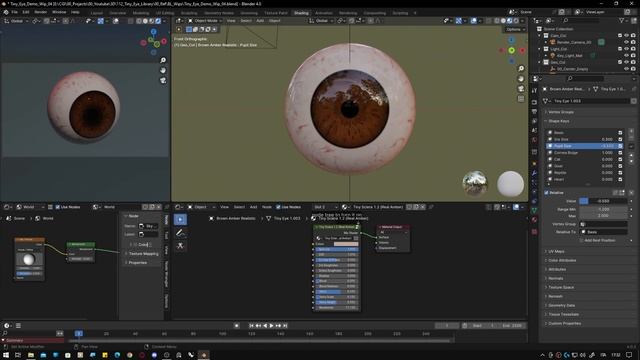Toggle exclude checkbox for Geo_Col collection
This screenshot has height=360, width=640.
click(620, 62)
